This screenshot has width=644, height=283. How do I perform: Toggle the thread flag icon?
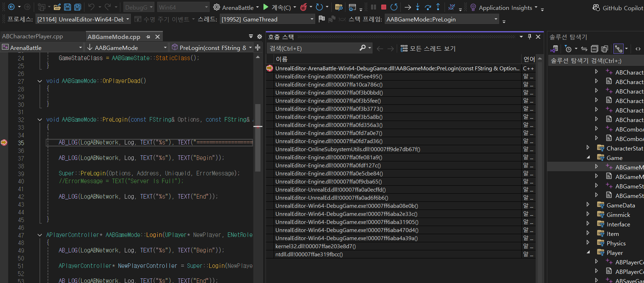click(321, 19)
